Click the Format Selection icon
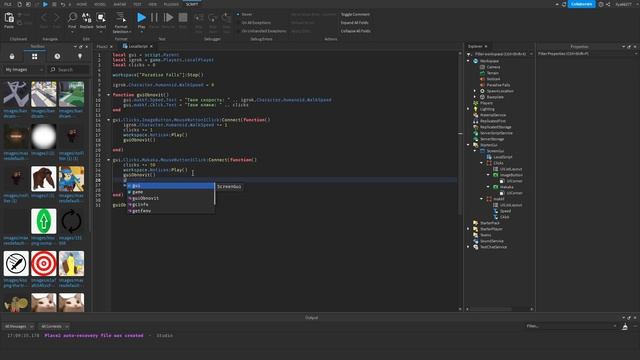The height and width of the screenshot is (360, 640). pos(121,18)
